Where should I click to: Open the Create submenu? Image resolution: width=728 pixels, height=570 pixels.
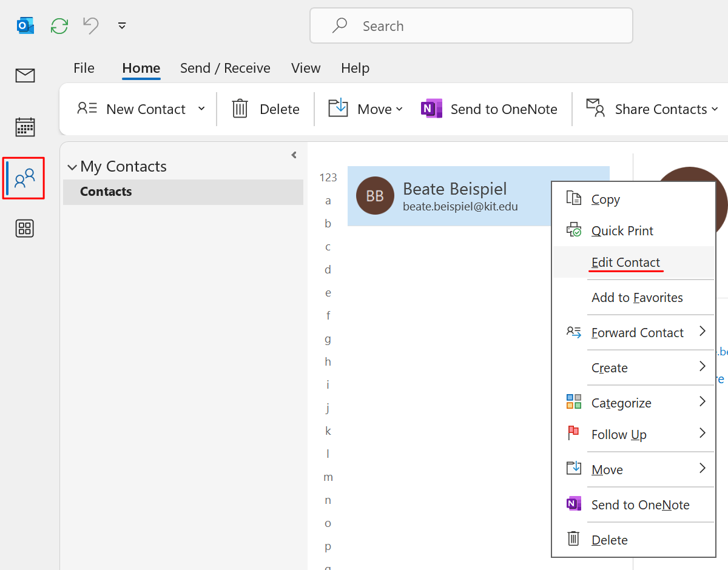pos(633,367)
